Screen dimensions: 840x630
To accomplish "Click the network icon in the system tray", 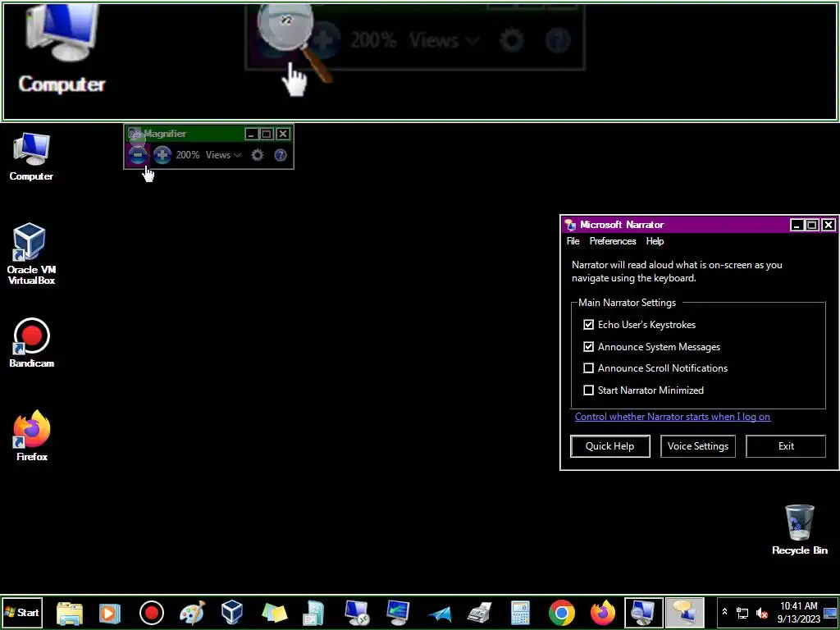I will 742,612.
